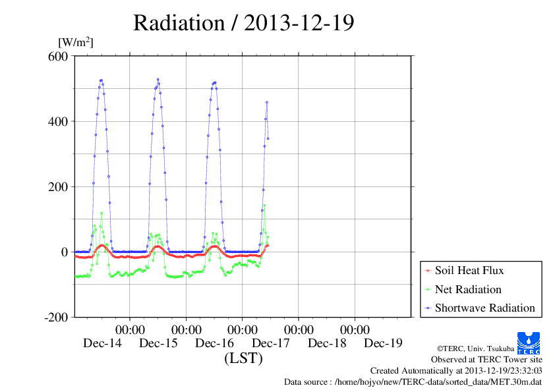Click 'Observed at TERC Tower site' text
The image size is (555, 392).
pos(486,360)
